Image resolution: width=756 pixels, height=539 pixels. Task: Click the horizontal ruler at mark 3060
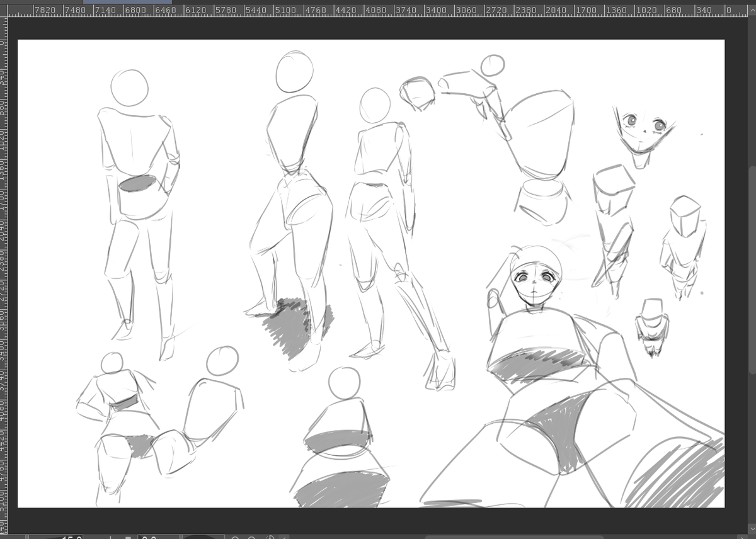466,10
